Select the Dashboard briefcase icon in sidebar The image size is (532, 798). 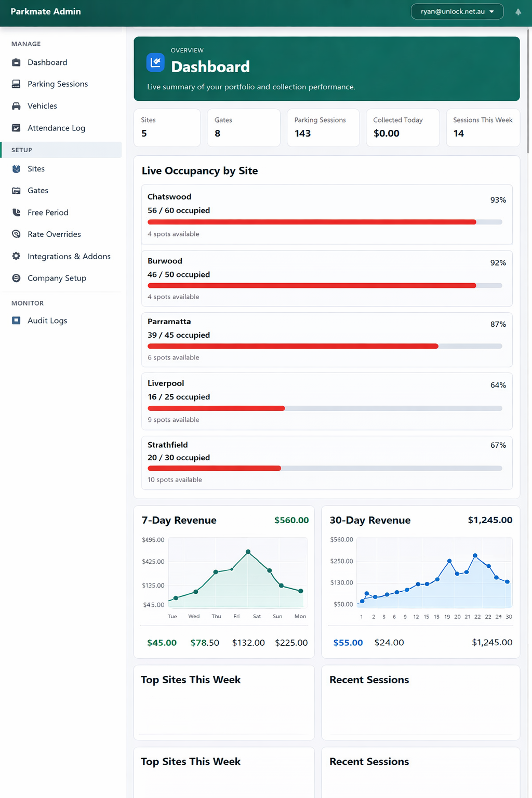pyautogui.click(x=16, y=62)
